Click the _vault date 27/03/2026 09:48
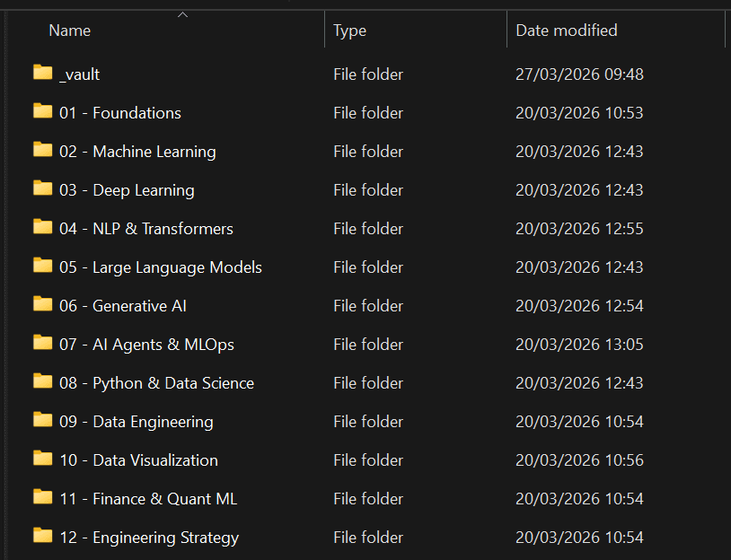The width and height of the screenshot is (731, 560). 579,74
